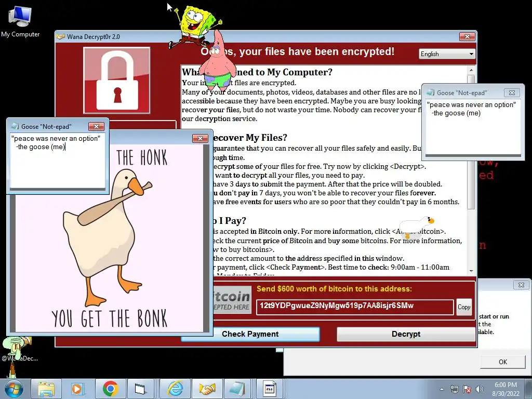Screen dimensions: 532x399
Task: Click the bitcoin address field
Action: pyautogui.click(x=354, y=307)
